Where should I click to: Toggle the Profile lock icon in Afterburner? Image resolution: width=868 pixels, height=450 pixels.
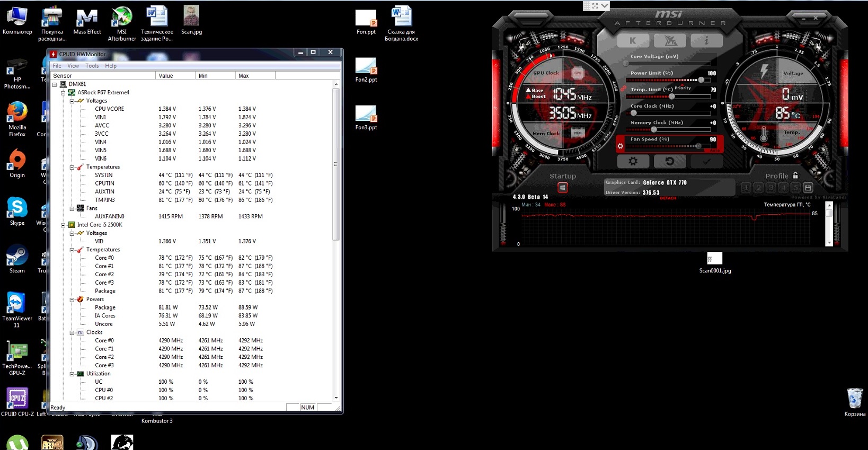click(x=795, y=175)
